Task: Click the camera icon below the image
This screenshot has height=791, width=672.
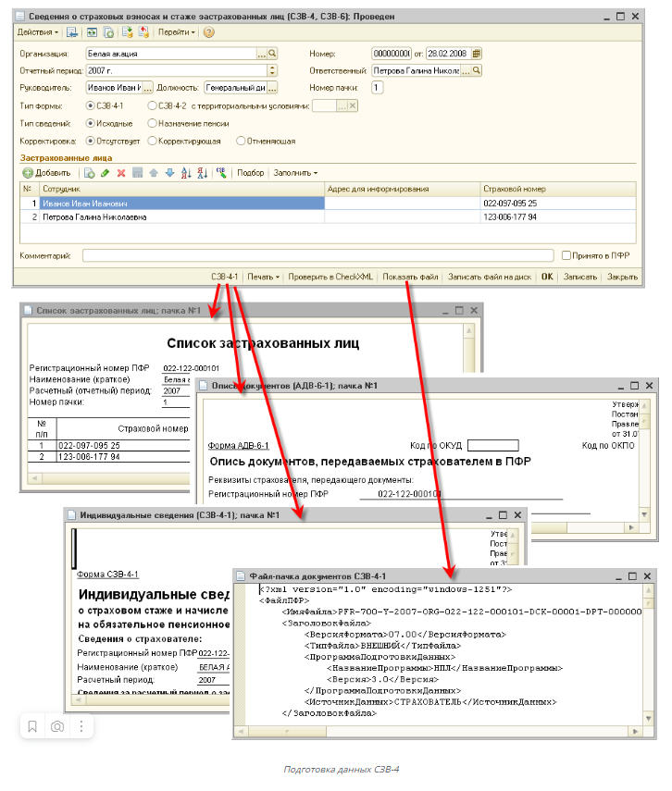Action: [57, 726]
